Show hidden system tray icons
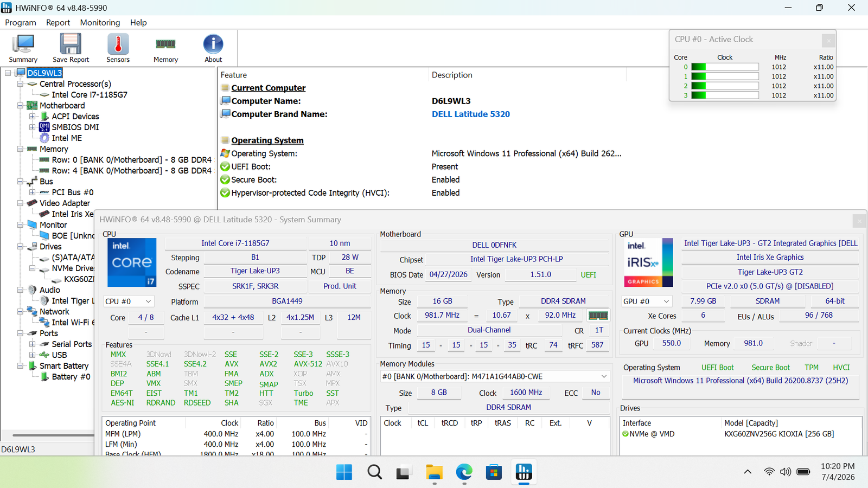 point(748,472)
